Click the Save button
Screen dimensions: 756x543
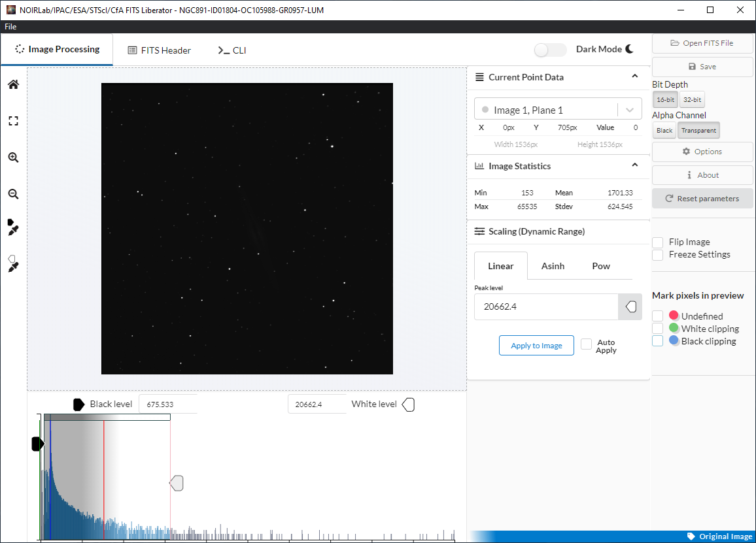[702, 67]
